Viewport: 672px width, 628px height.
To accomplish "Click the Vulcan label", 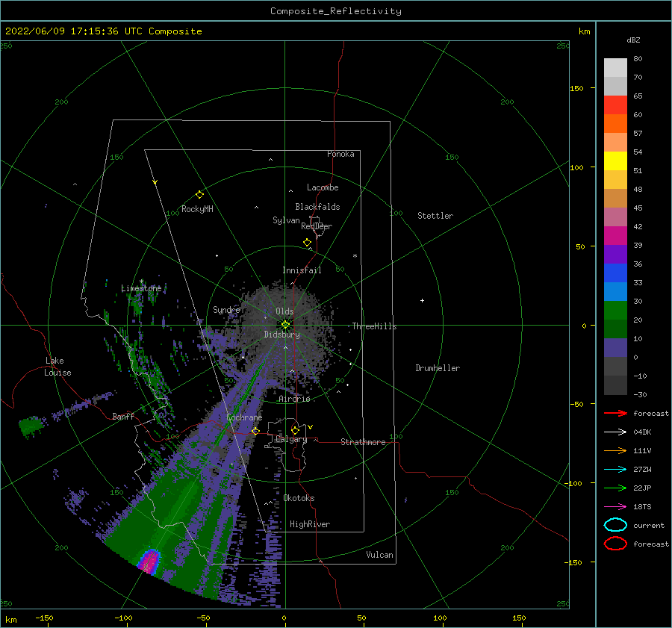I will pyautogui.click(x=380, y=555).
